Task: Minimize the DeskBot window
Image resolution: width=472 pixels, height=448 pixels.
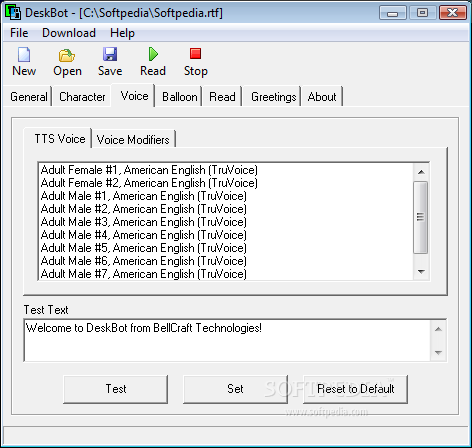Action: 393,13
